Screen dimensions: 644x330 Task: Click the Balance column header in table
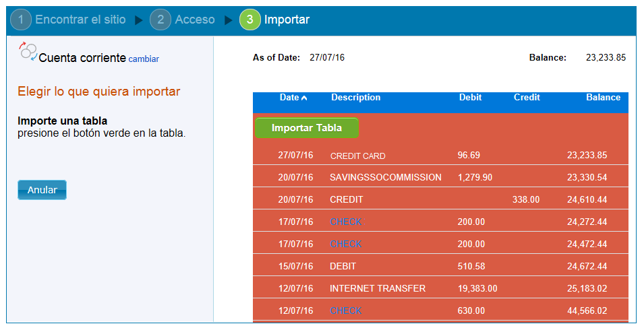pos(603,98)
